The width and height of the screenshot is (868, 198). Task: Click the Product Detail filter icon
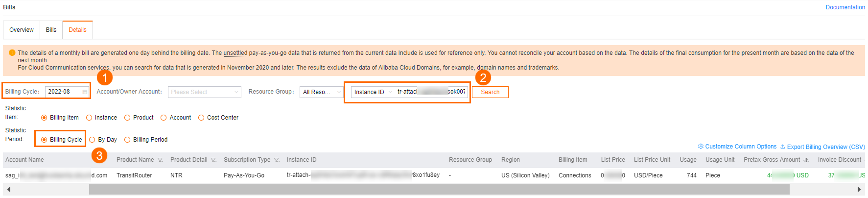(213, 160)
